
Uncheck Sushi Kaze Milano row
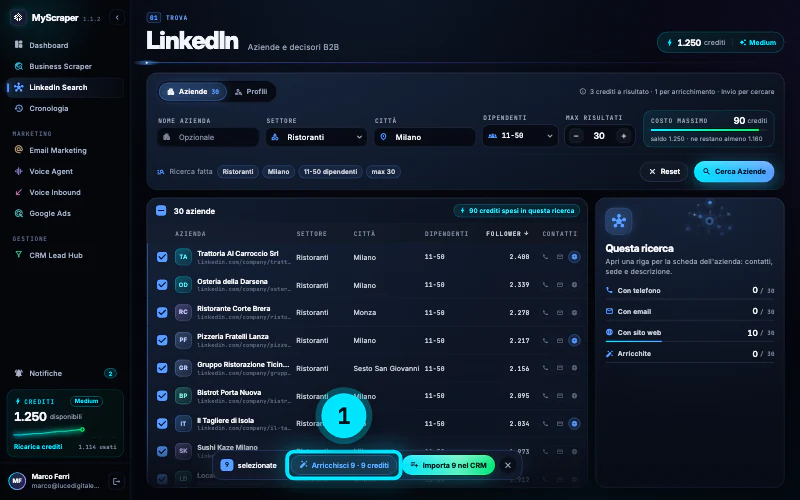(x=162, y=451)
